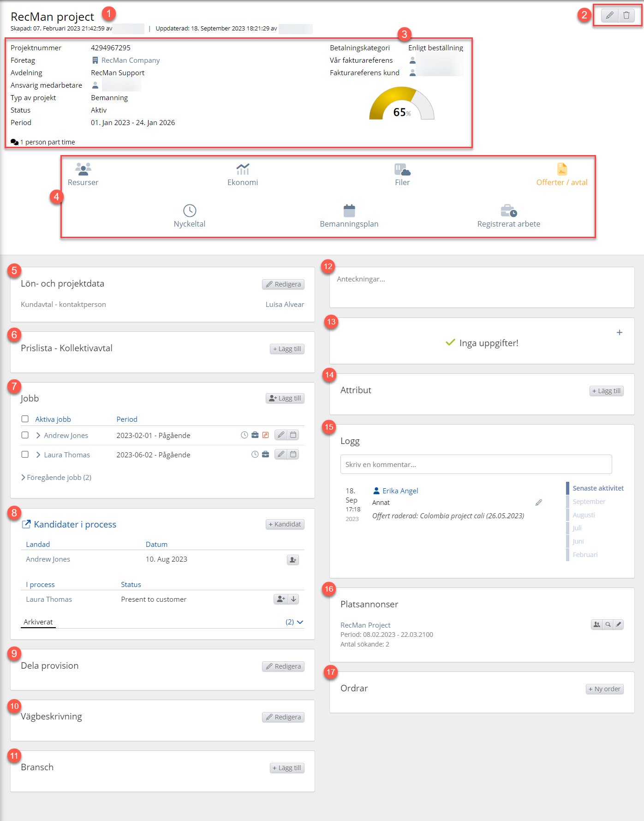
Task: Open the Registrerat arbete briefcase icon
Action: coord(509,210)
